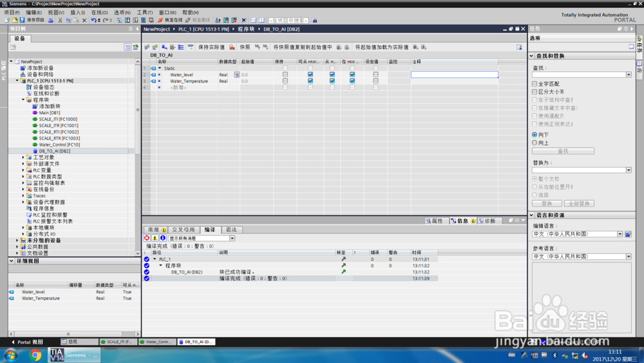Click the insert row icon in DB toolbar

tap(147, 47)
